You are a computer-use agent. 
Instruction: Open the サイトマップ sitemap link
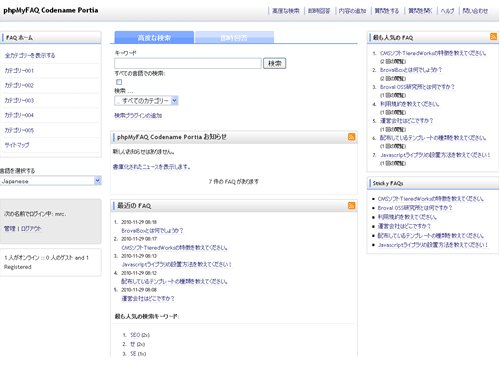click(x=17, y=145)
